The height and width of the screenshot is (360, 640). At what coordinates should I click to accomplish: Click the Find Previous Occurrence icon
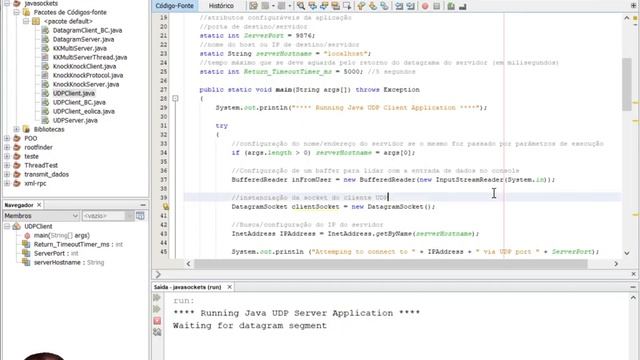point(313,6)
